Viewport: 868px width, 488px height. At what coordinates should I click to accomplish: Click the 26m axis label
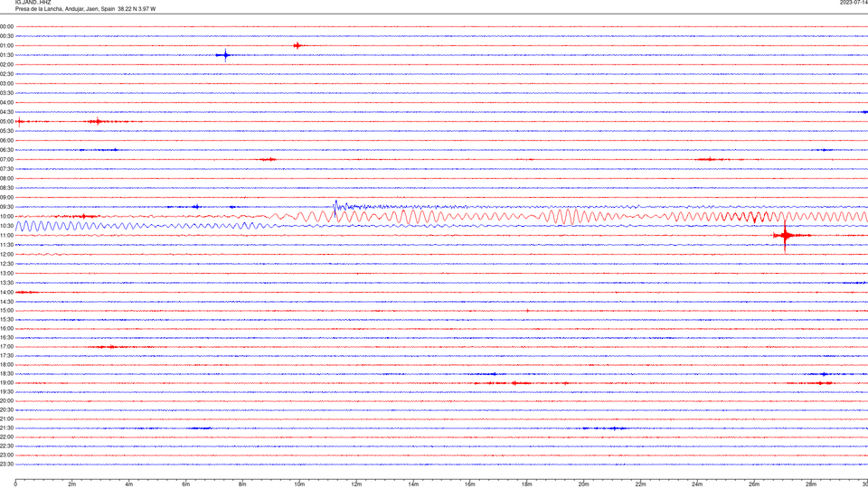click(754, 484)
